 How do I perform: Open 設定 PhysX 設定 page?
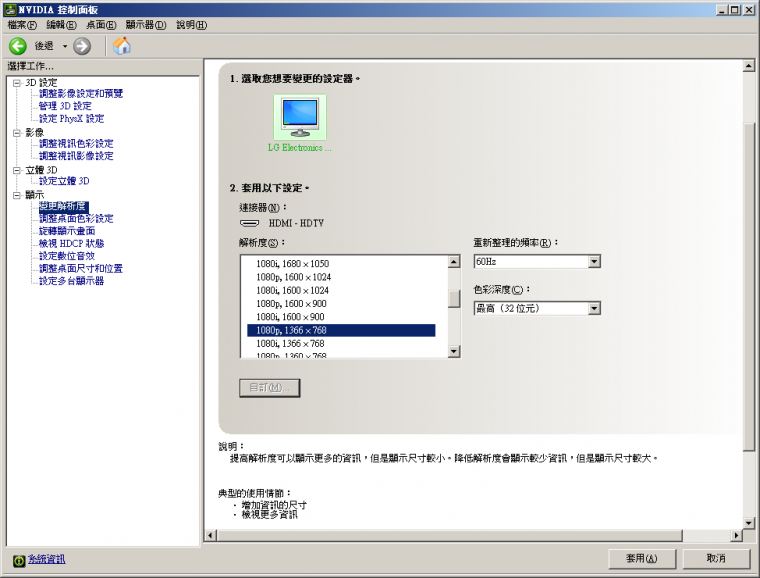coord(71,118)
